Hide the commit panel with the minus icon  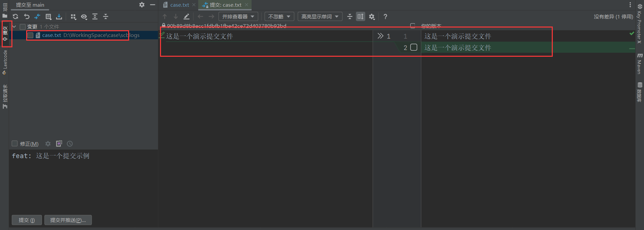pyautogui.click(x=153, y=5)
